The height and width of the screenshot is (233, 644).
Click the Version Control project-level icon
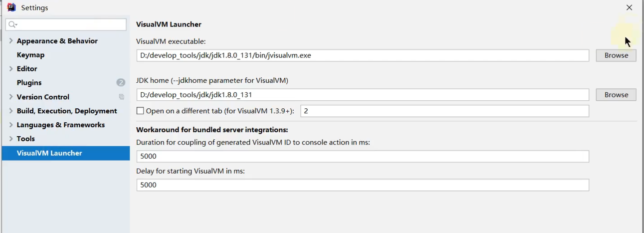click(x=121, y=97)
